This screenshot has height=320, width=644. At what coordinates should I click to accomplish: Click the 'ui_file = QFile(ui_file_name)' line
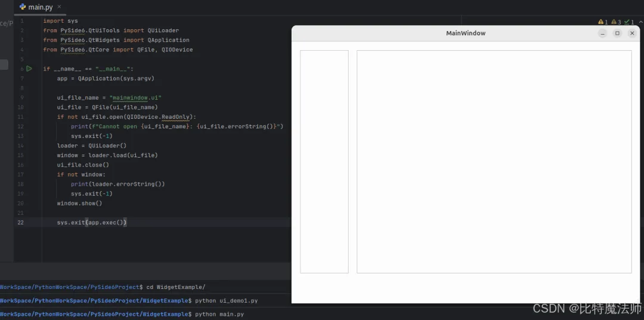point(107,107)
